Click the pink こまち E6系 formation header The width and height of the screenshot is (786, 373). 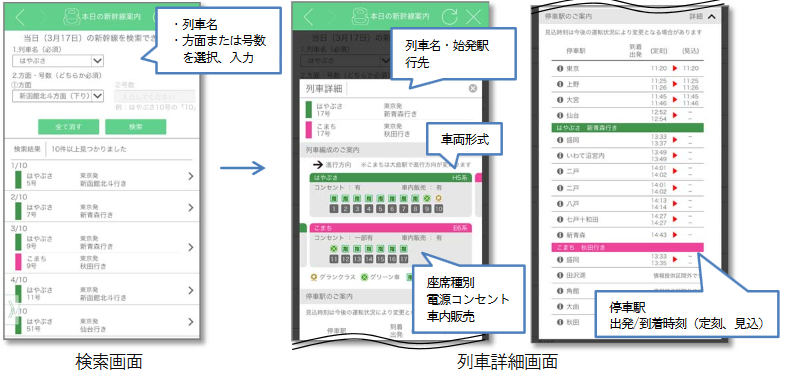coord(391,228)
